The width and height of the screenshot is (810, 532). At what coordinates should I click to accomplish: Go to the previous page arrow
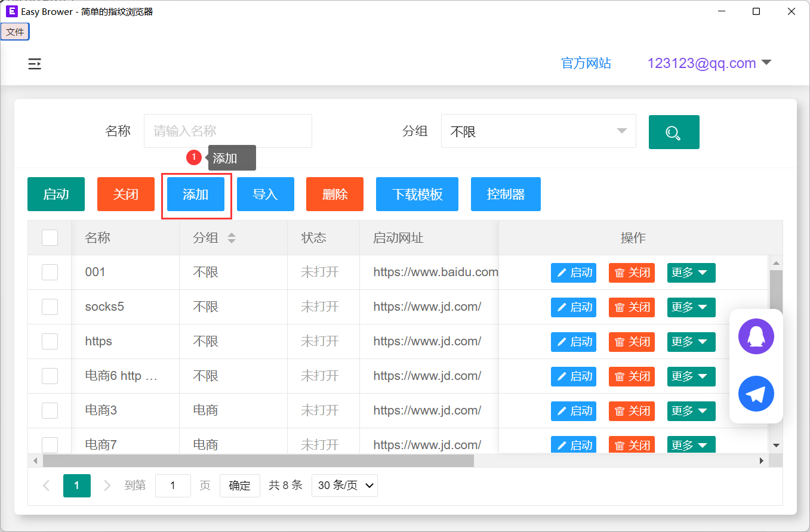pos(47,485)
